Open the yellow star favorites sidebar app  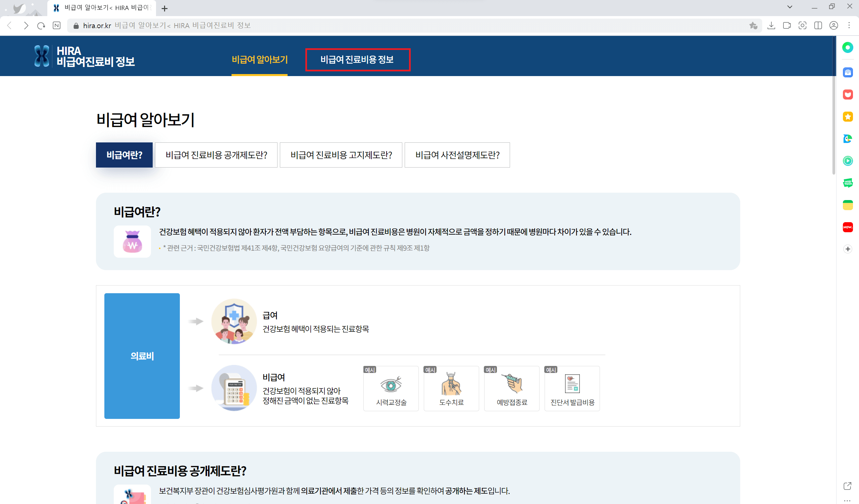pyautogui.click(x=848, y=117)
